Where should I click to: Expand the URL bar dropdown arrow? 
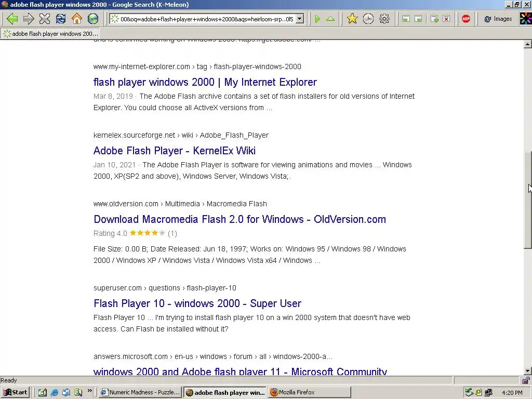pyautogui.click(x=300, y=19)
